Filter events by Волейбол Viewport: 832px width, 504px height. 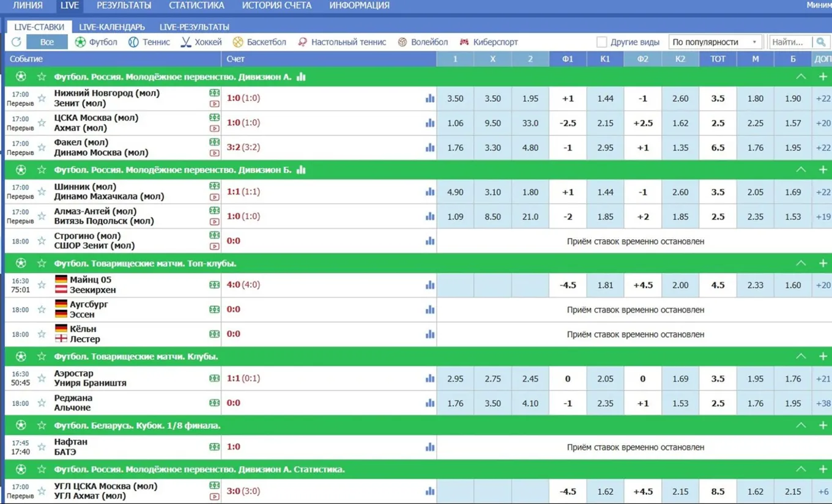(x=423, y=42)
